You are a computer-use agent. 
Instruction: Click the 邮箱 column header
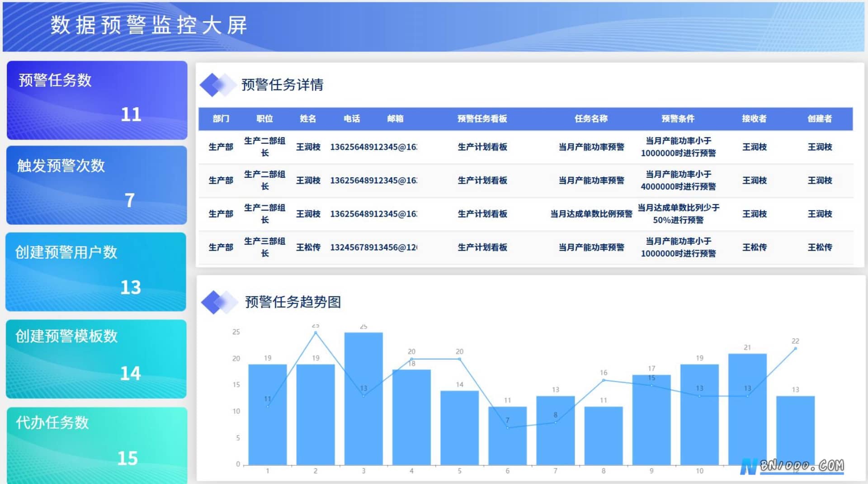pyautogui.click(x=395, y=119)
